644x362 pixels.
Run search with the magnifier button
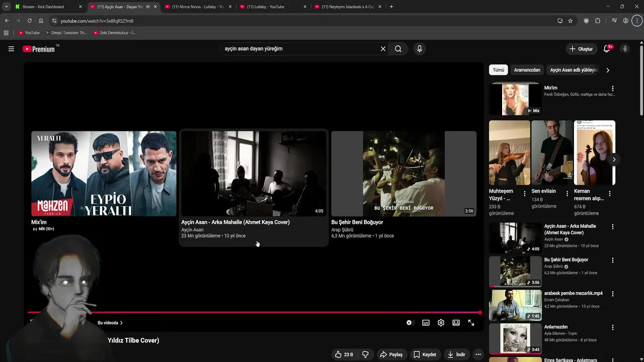pos(398,49)
